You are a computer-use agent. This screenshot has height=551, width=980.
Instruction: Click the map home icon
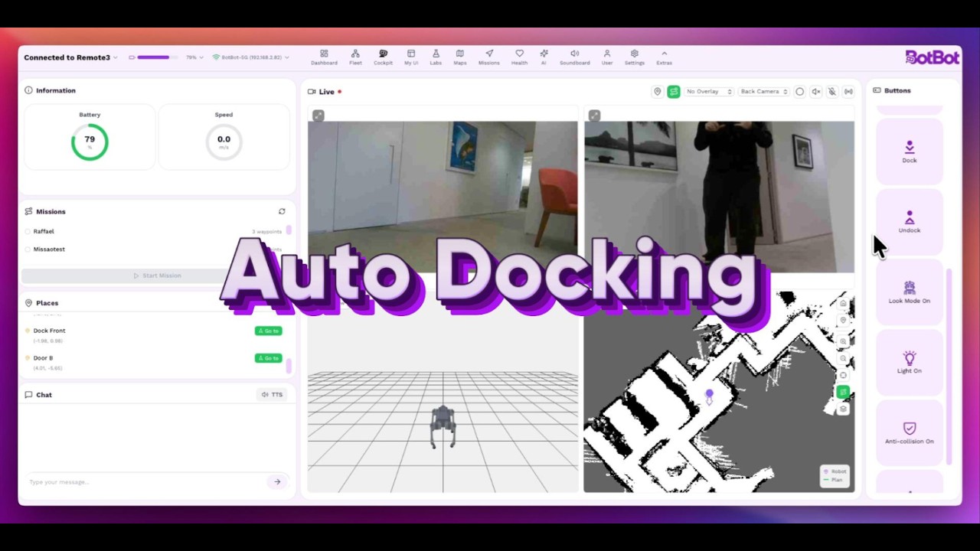point(843,304)
